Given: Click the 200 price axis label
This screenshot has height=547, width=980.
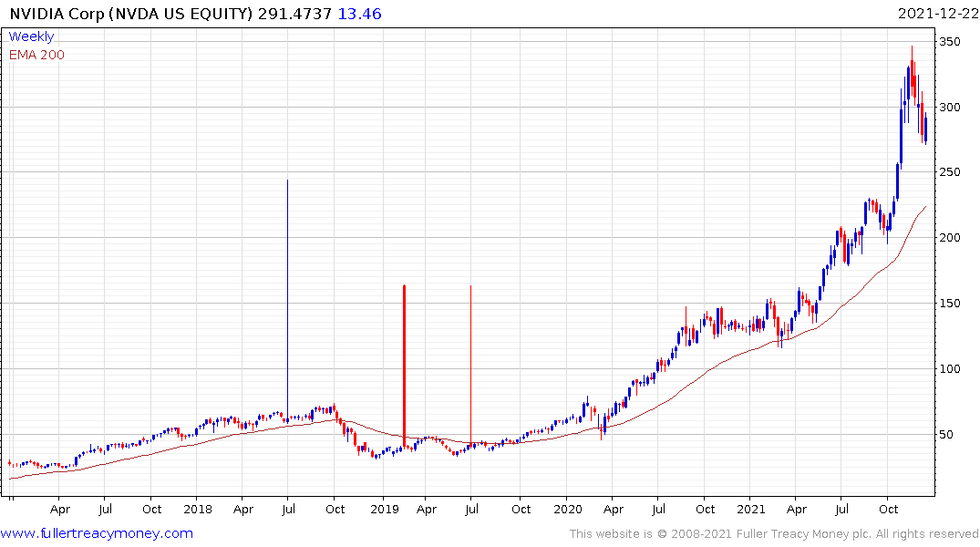Looking at the screenshot, I should [x=950, y=238].
